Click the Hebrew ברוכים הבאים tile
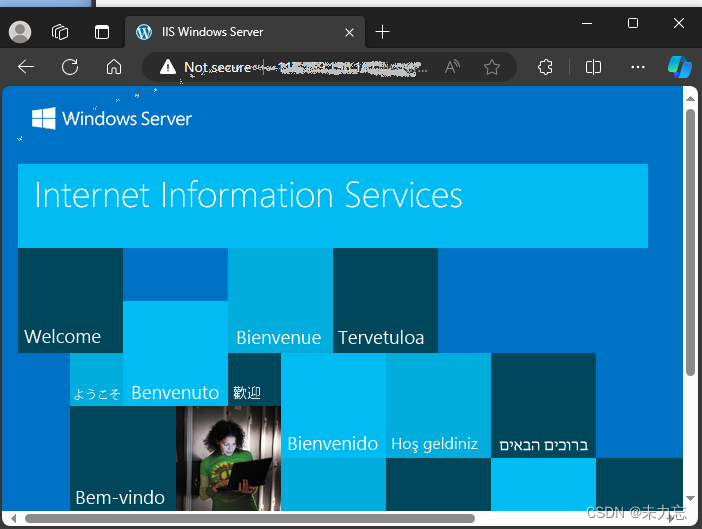This screenshot has height=529, width=702. (x=544, y=405)
